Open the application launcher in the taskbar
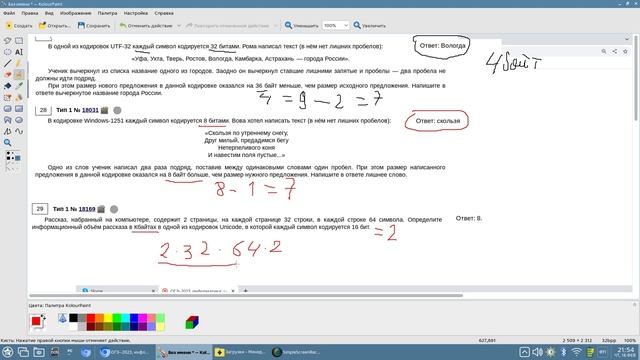The height and width of the screenshot is (360, 640). (7, 352)
